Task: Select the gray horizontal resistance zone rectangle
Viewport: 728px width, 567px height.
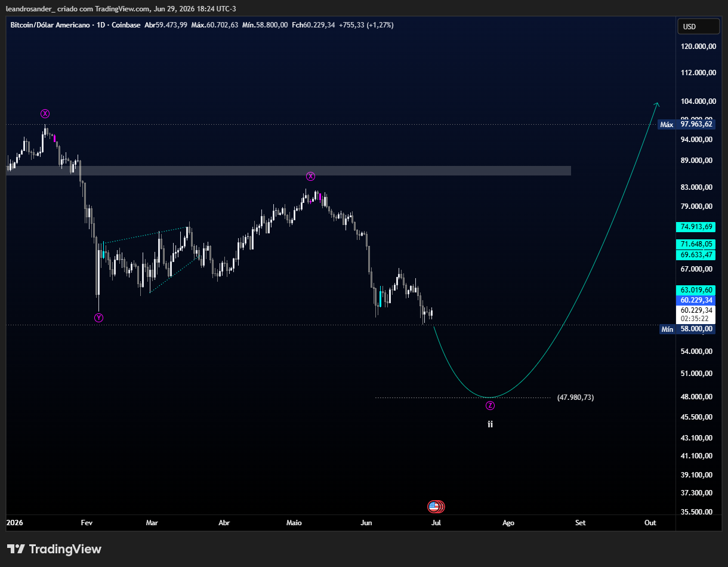Action: pos(289,171)
